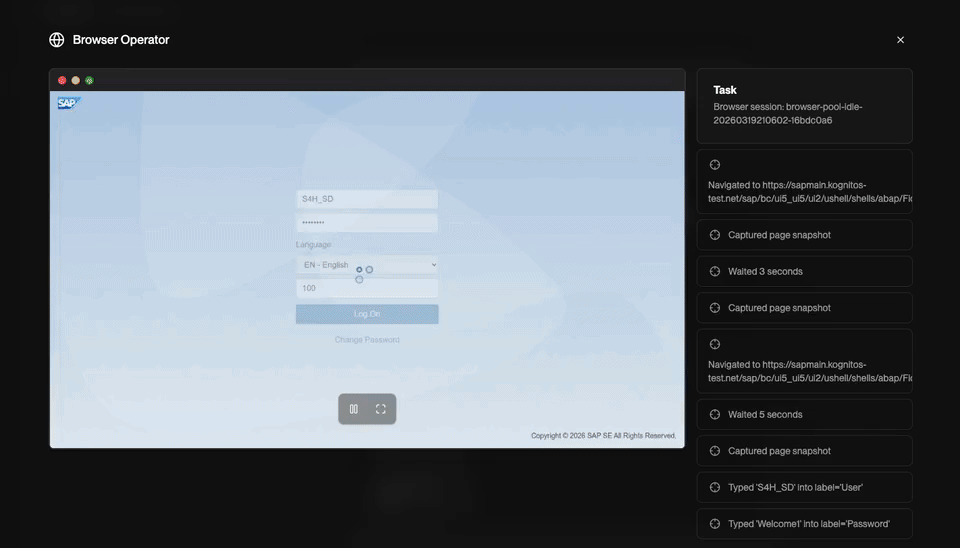Click the second Navigated URL text
The image size is (960, 548).
pos(809,371)
